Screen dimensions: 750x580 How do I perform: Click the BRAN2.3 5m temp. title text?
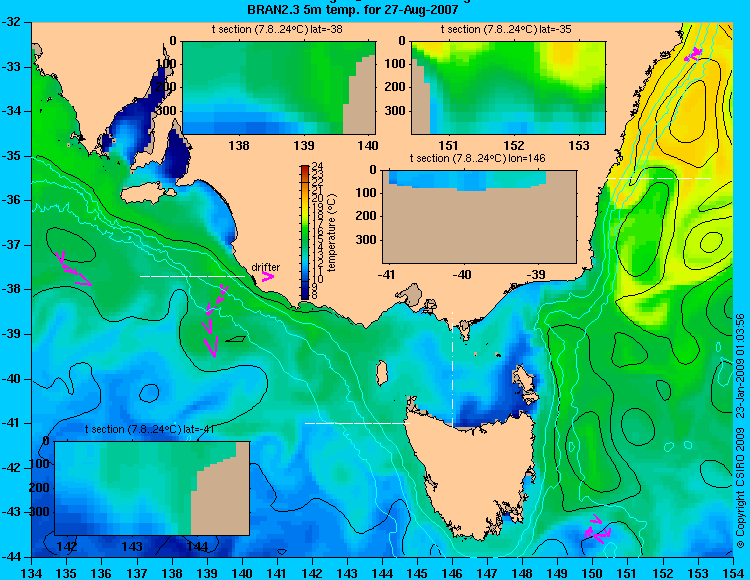tap(353, 9)
